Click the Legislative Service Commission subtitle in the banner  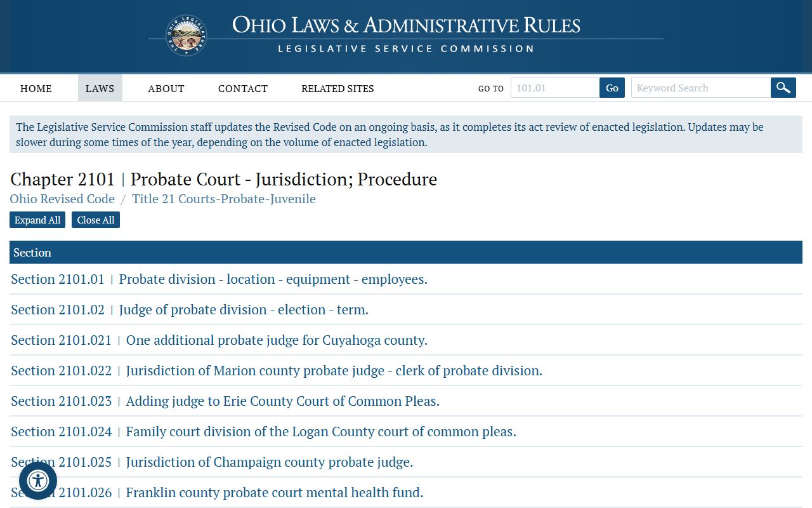click(x=406, y=49)
